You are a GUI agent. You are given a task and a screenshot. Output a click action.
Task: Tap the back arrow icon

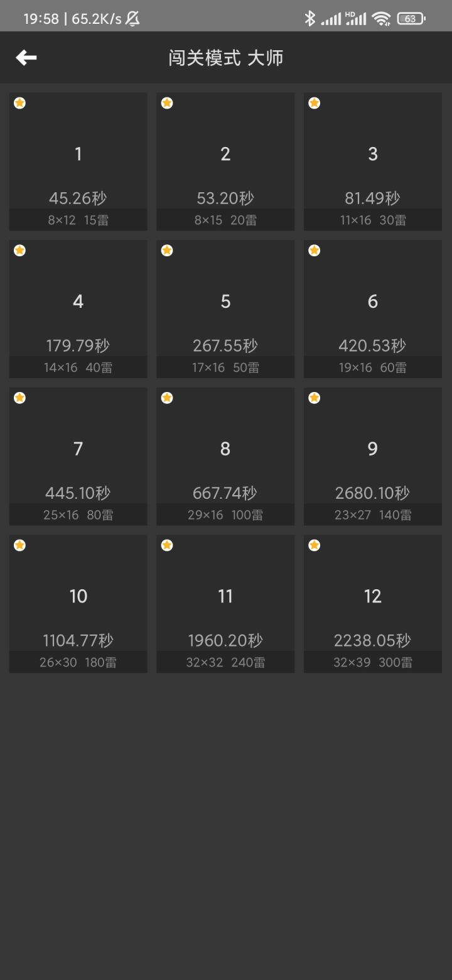pyautogui.click(x=26, y=58)
